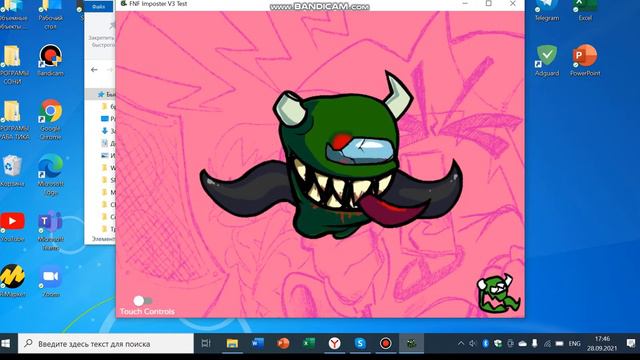Click the OneDrive cloud tray icon
Viewport: 640px width, 360px height.
point(522,344)
